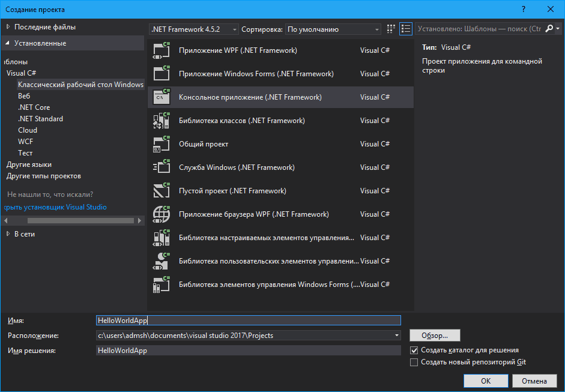Select 'Пустой проект (.NET Framework)' template name
This screenshot has width=565, height=392.
click(x=232, y=191)
